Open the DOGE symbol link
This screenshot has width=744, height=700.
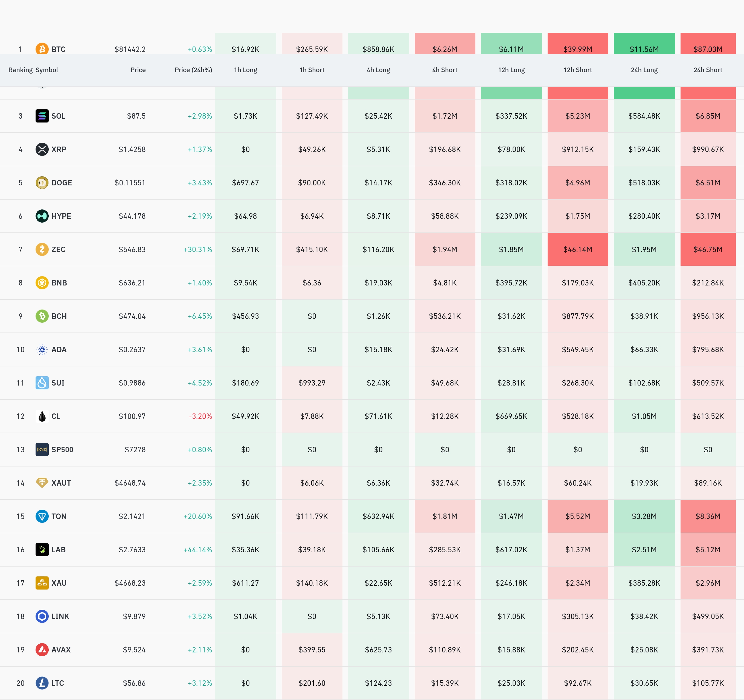click(62, 183)
